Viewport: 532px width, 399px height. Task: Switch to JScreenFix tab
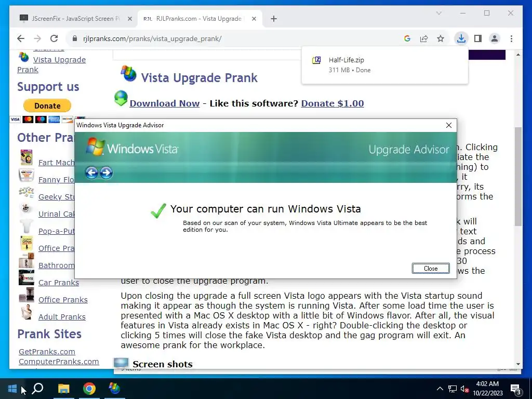tap(73, 19)
